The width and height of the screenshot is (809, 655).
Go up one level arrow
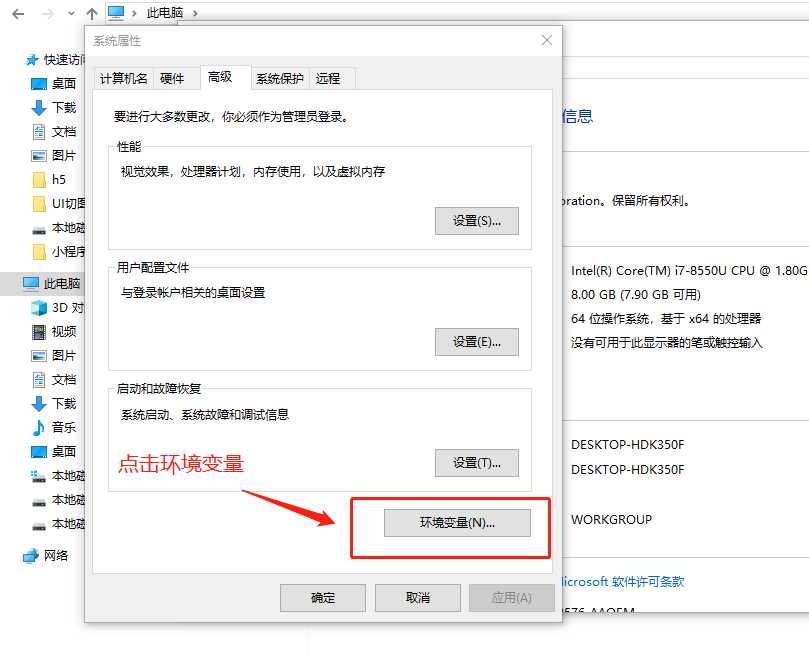point(92,13)
